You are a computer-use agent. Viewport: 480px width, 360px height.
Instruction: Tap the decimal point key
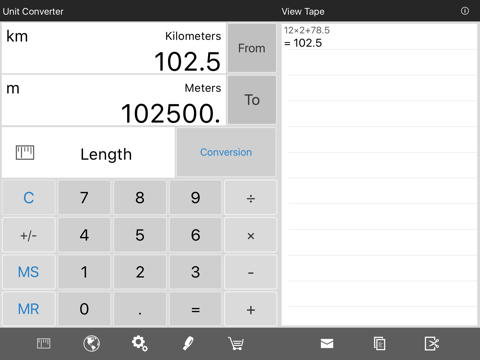tap(140, 309)
